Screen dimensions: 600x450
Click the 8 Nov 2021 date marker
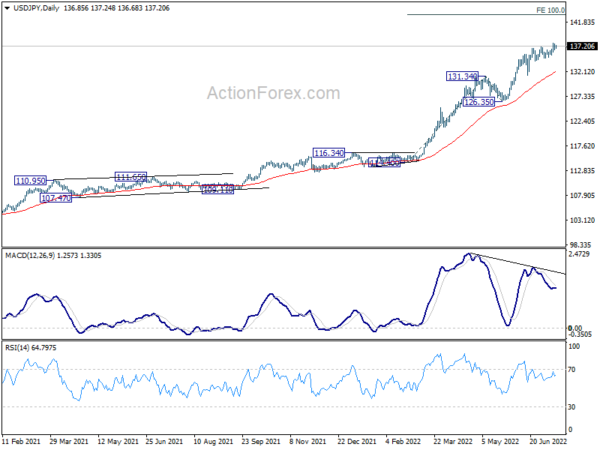(x=308, y=441)
